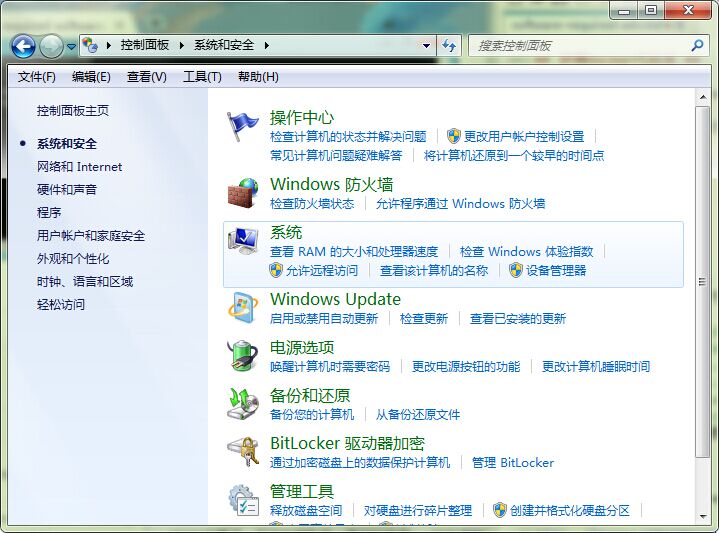This screenshot has width=719, height=533.
Task: Click shield icon beside 创建并格式化硬盘分区
Action: click(500, 510)
